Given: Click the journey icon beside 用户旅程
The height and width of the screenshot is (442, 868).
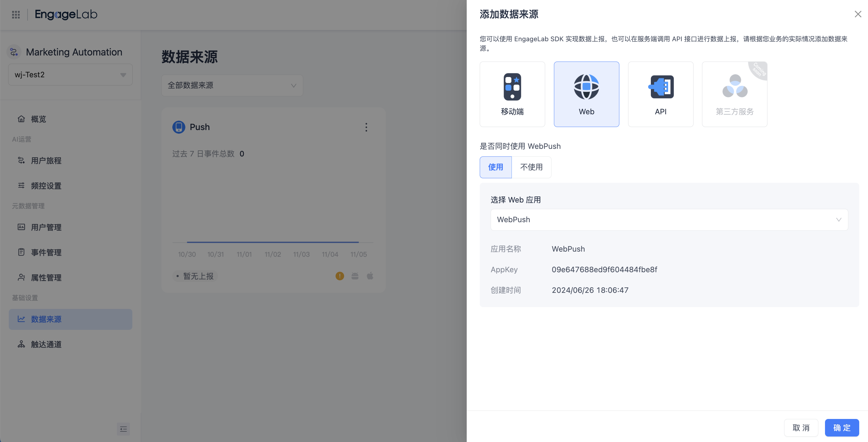Looking at the screenshot, I should [x=21, y=160].
